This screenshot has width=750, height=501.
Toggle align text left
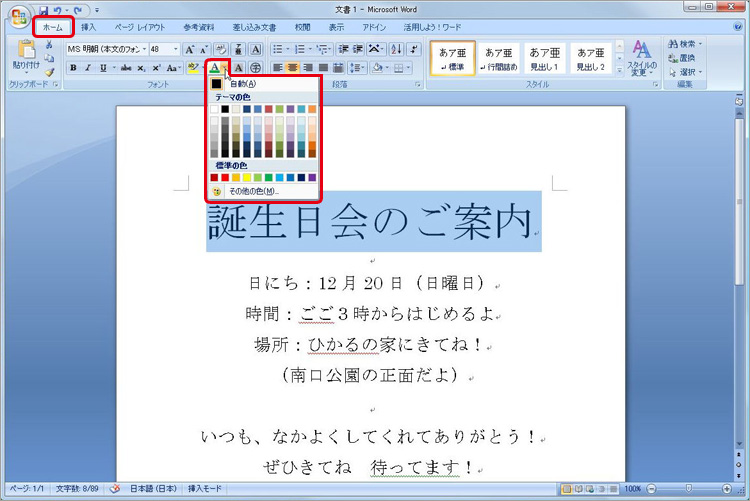pos(277,68)
